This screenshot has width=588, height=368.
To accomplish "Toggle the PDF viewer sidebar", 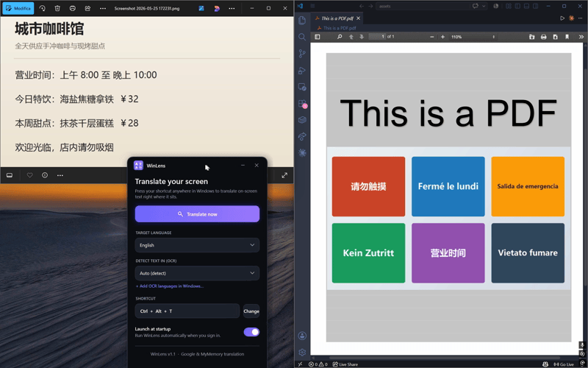I will point(318,37).
